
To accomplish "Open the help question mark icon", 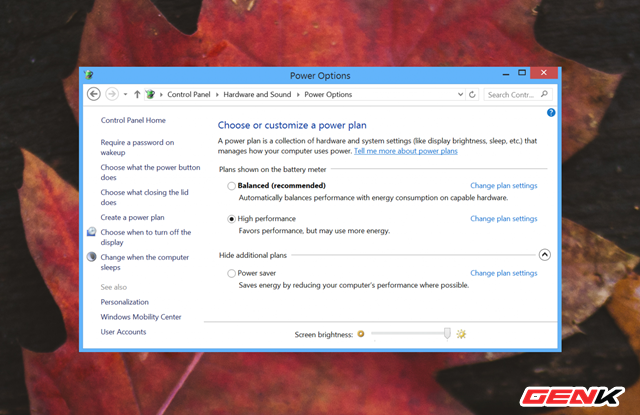I will [x=551, y=113].
